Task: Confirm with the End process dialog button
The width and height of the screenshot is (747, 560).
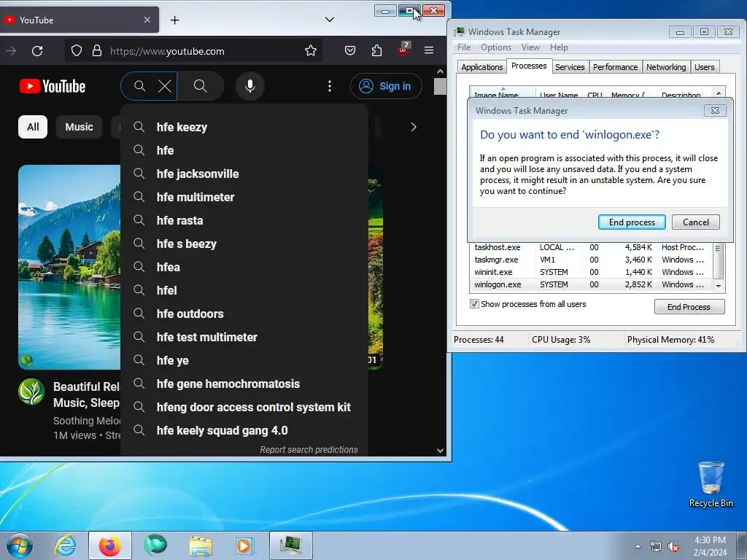Action: pyautogui.click(x=632, y=222)
